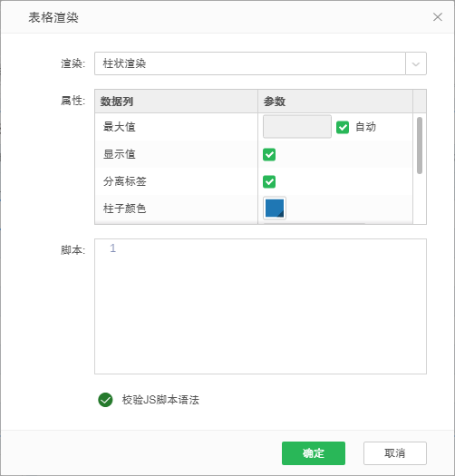Open the 渲染 dropdown arrow
This screenshot has height=476, width=455.
416,63
